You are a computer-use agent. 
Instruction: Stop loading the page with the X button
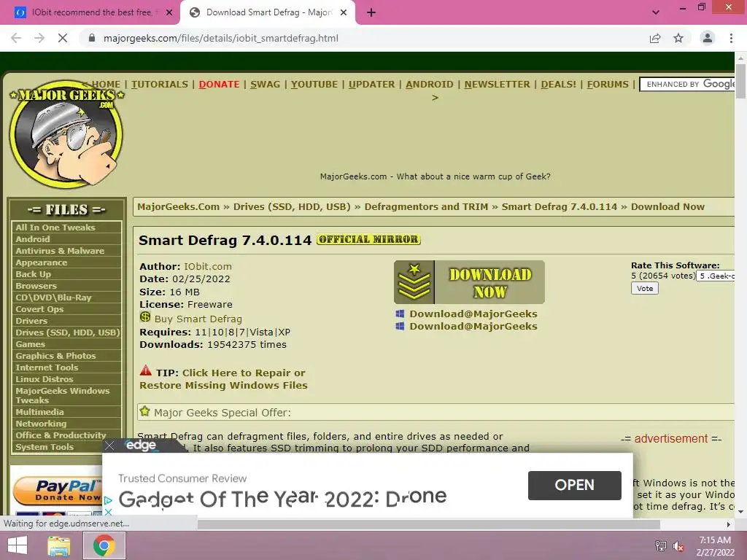(63, 38)
